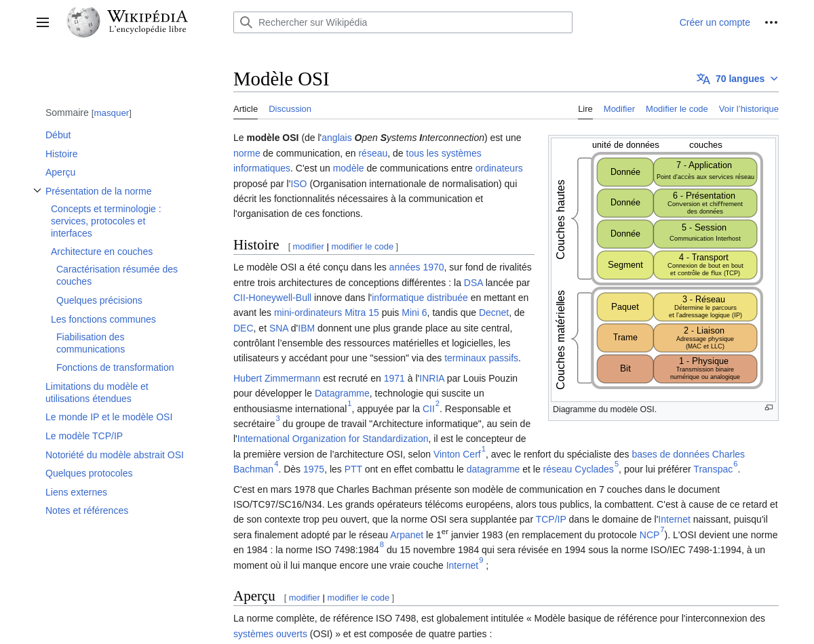Image resolution: width=814 pixels, height=644 pixels.
Task: Follow the Vinton Cerf link
Action: coord(457,454)
